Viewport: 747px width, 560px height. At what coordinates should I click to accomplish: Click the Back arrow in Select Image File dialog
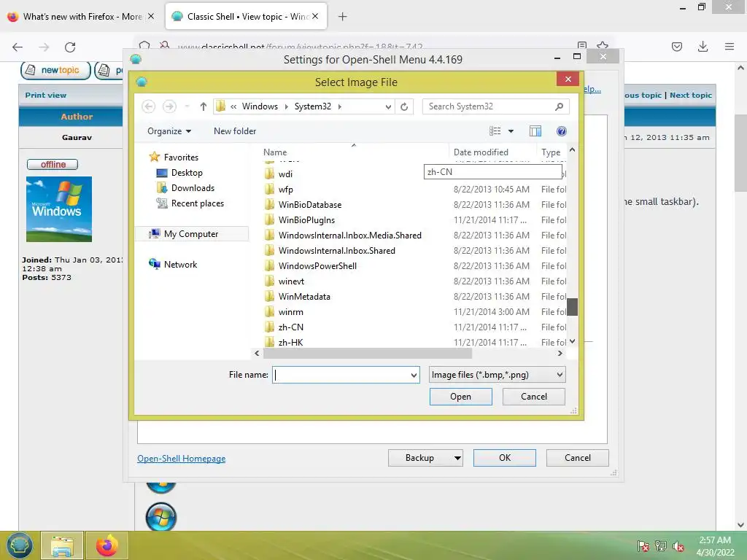(149, 106)
